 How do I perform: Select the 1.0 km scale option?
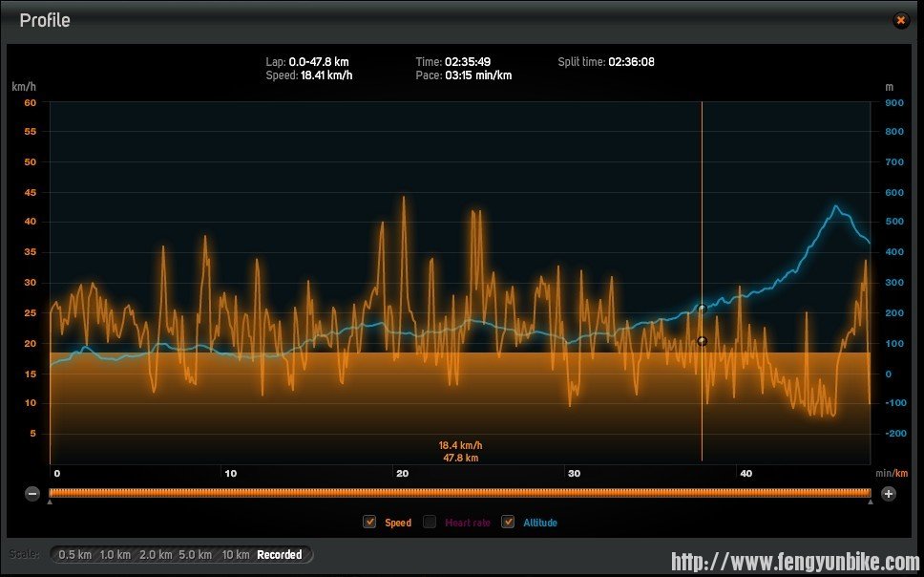click(115, 555)
